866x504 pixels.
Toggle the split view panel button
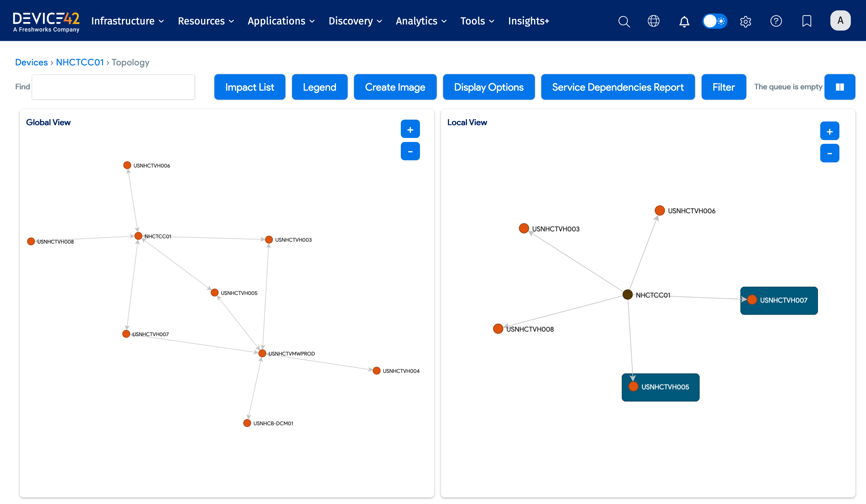click(840, 87)
